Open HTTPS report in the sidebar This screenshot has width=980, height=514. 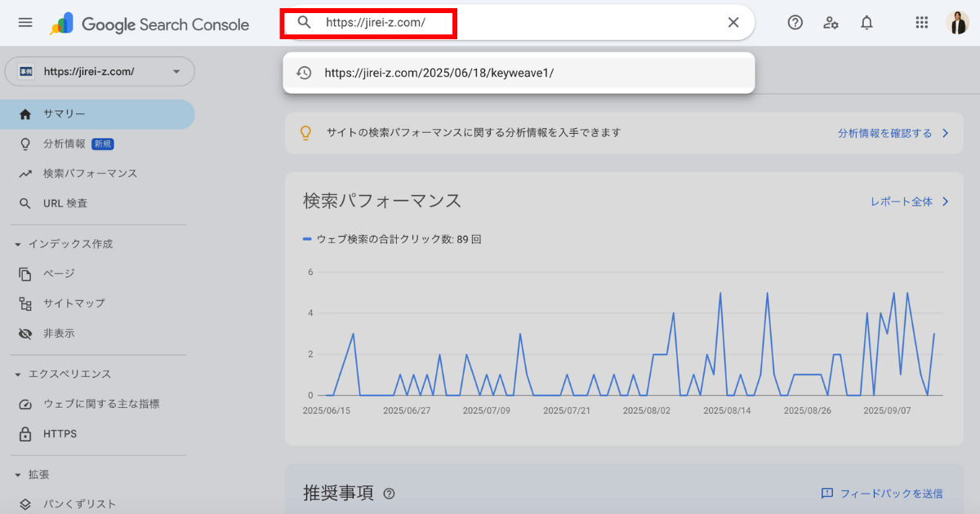[x=97, y=434]
